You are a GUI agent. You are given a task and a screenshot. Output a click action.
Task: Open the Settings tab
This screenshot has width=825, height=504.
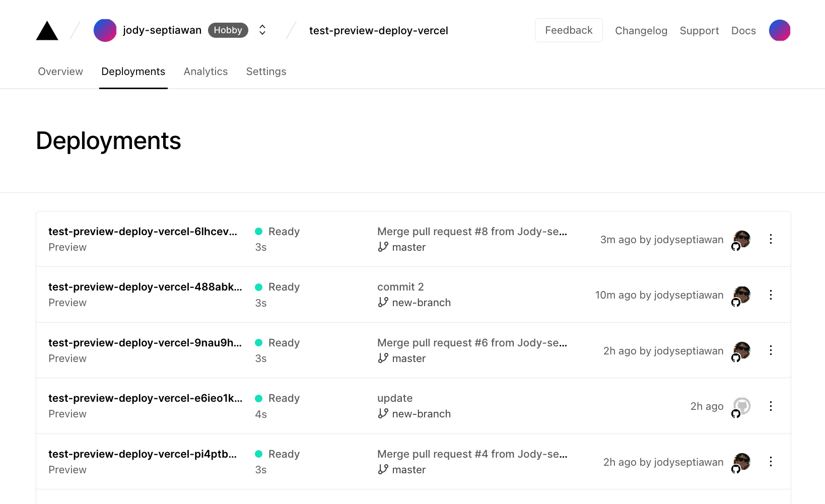click(x=266, y=71)
